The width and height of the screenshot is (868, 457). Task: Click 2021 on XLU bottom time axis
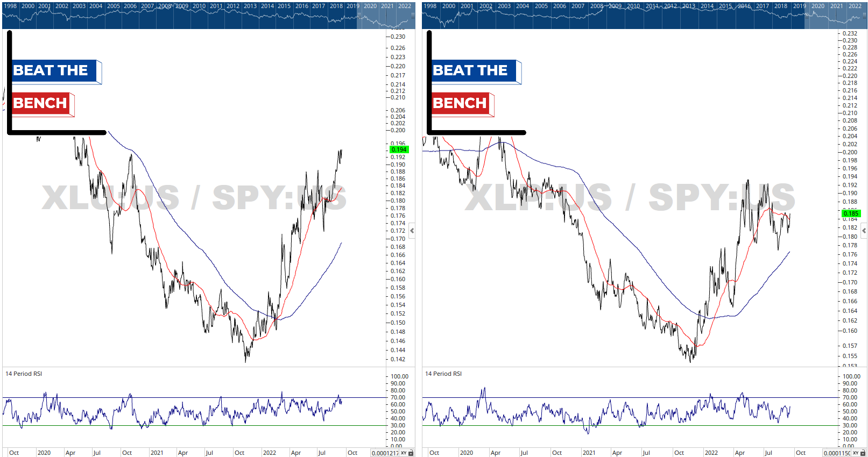(157, 453)
